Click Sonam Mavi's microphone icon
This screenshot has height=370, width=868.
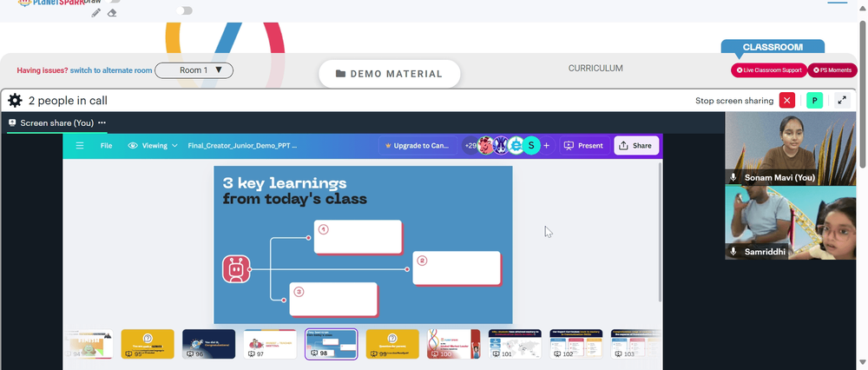click(733, 178)
